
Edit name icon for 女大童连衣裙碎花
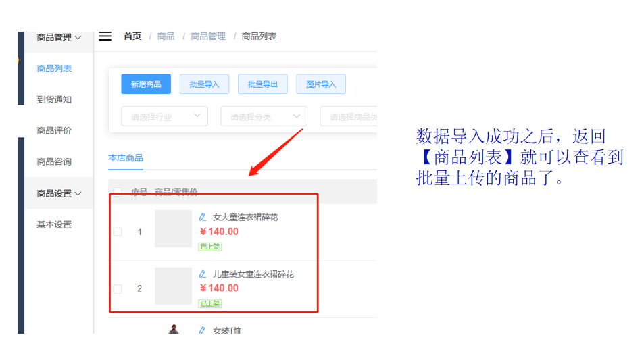click(203, 218)
